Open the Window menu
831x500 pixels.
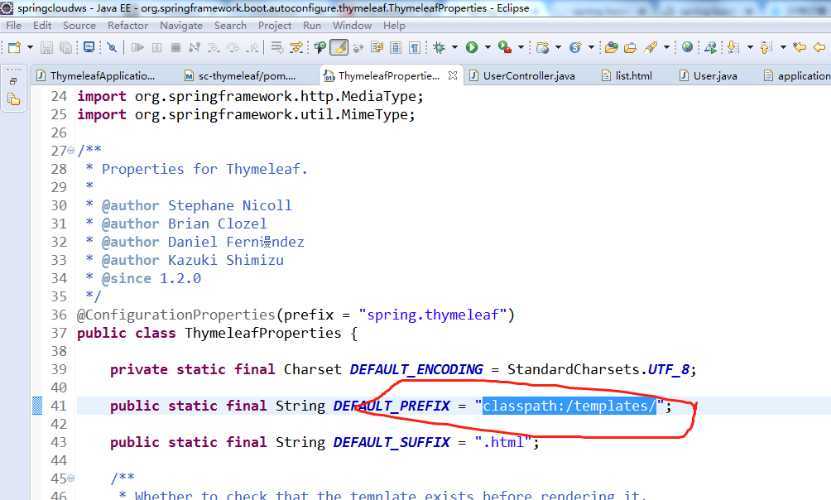coord(352,25)
